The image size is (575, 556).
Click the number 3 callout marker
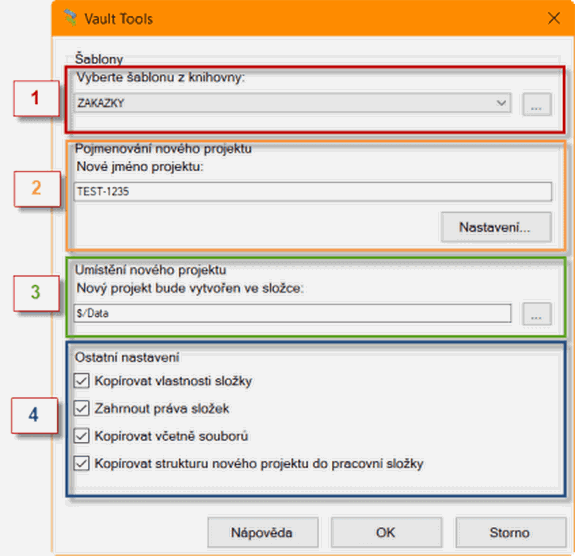tap(36, 293)
